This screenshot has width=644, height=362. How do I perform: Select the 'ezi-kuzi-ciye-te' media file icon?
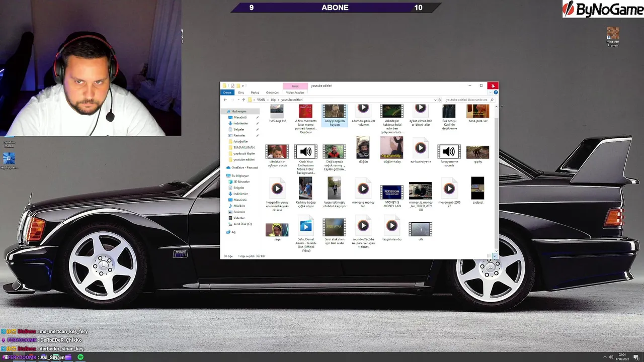click(x=420, y=148)
